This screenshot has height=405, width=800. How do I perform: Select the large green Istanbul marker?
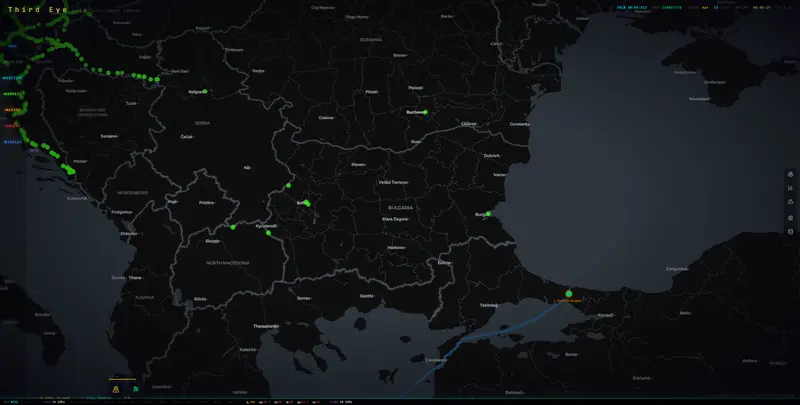pos(569,294)
